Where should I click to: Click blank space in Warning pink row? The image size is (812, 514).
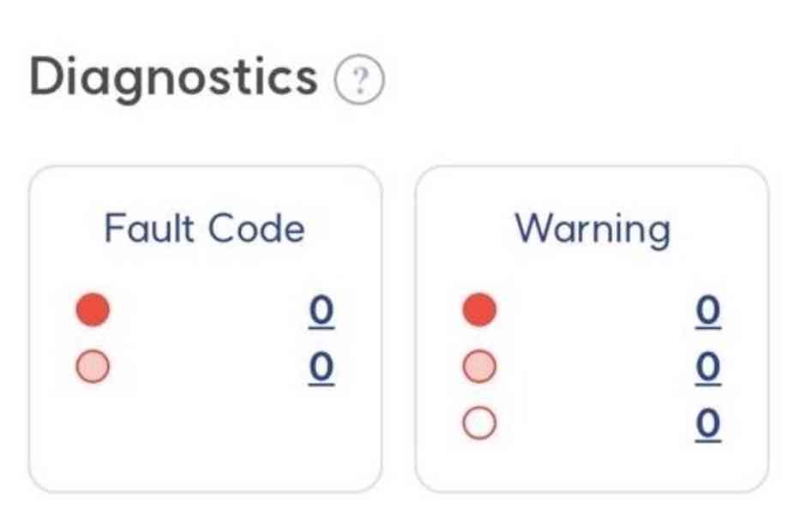[596, 367]
